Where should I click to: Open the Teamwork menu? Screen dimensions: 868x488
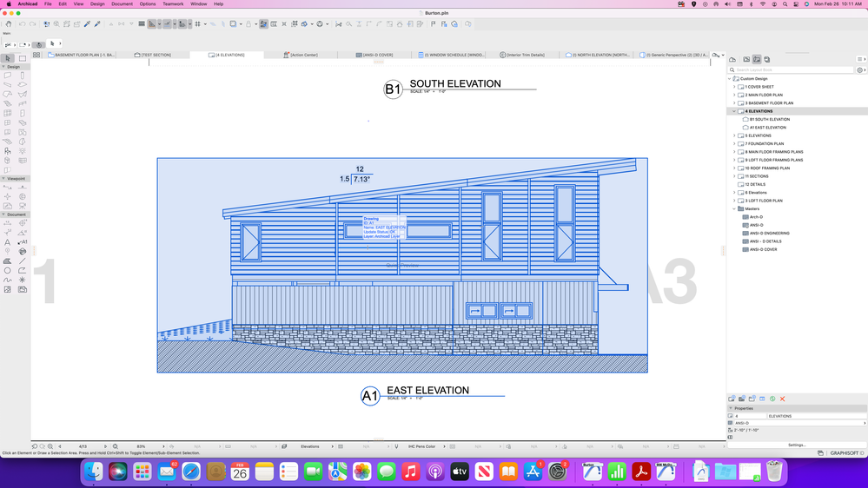173,3
